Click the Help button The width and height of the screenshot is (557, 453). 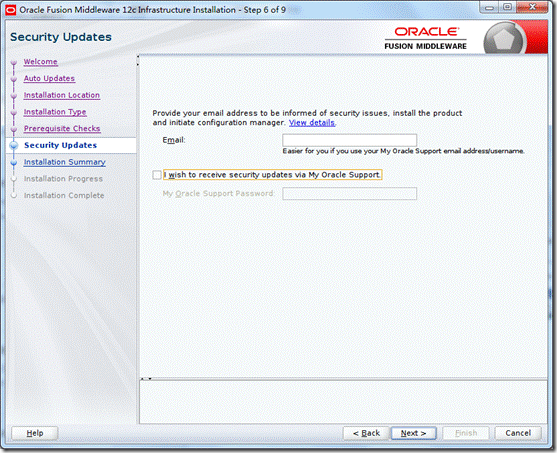click(35, 433)
